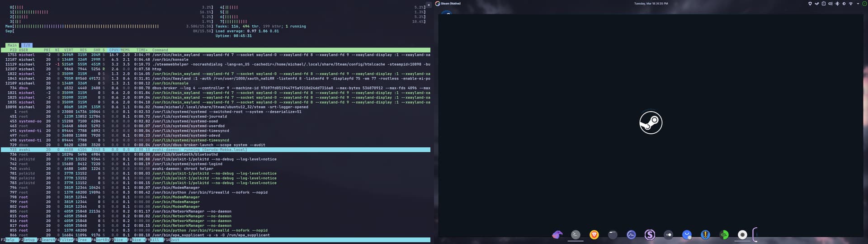Viewport: 868px width, 244px height.
Task: Open the system monitor dock icon
Action: [631, 235]
